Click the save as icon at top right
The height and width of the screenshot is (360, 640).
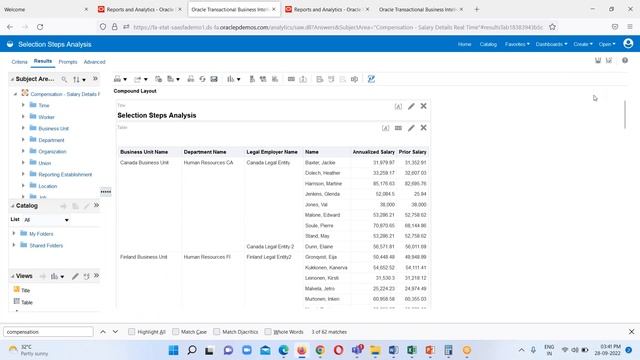[x=609, y=60]
